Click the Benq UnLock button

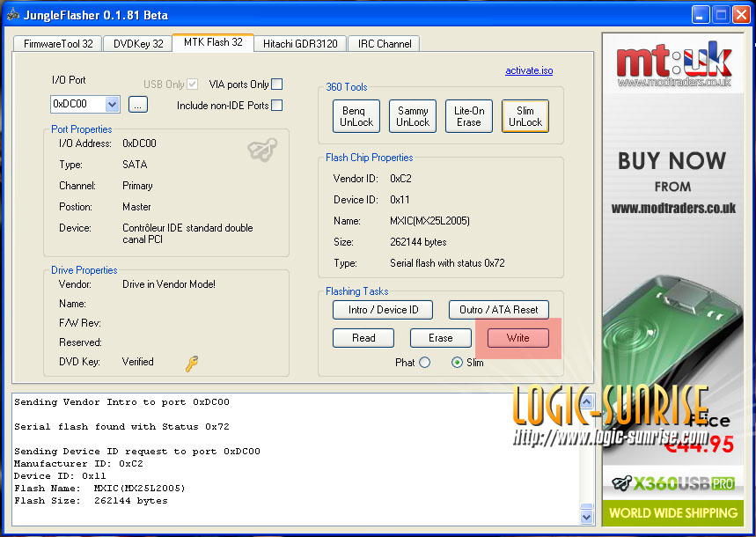click(356, 116)
